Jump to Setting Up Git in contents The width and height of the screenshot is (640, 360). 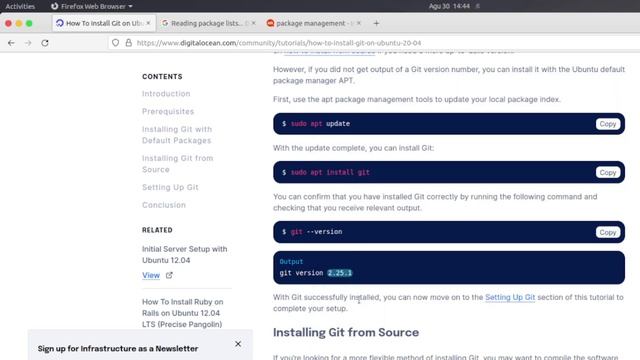pyautogui.click(x=170, y=187)
